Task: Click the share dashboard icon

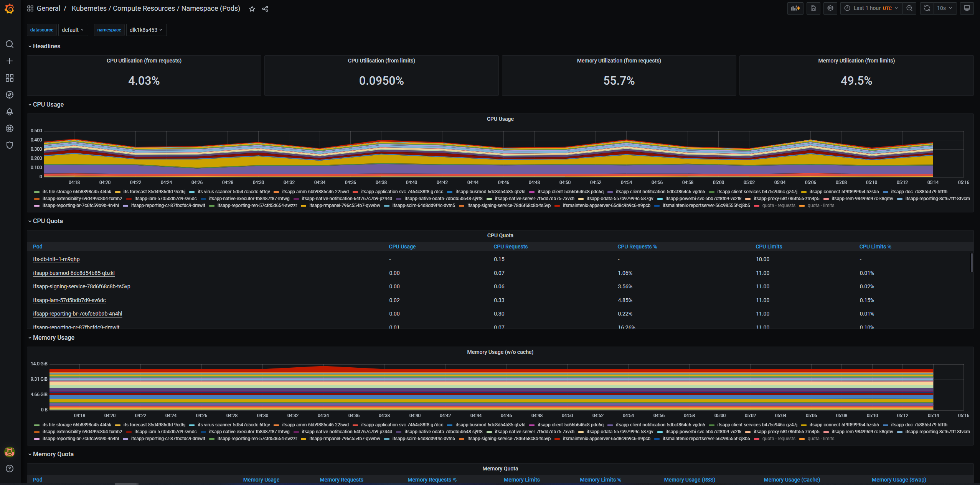Action: (x=265, y=8)
